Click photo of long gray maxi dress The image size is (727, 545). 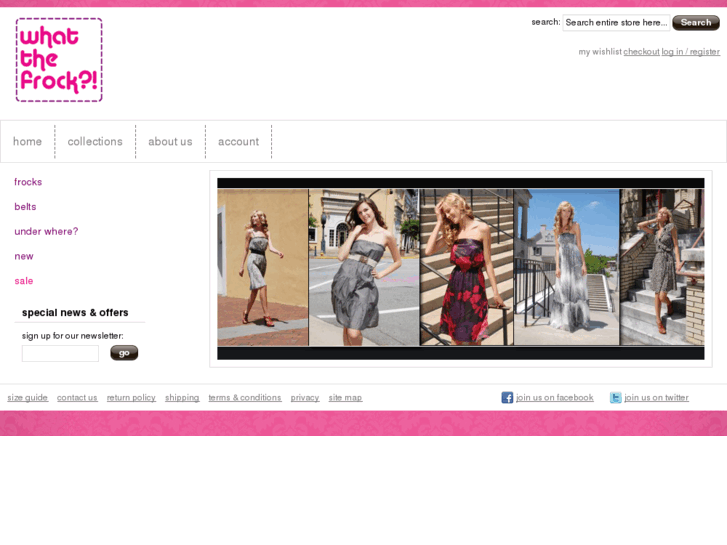click(x=567, y=267)
